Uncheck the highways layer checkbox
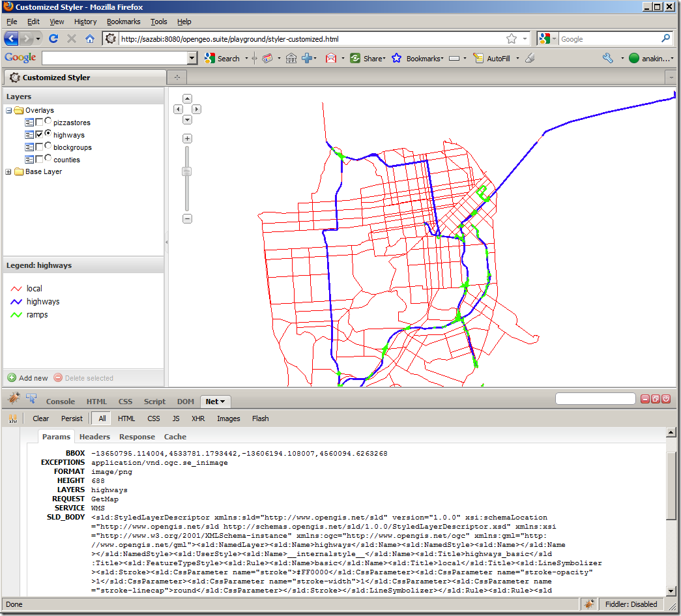This screenshot has width=681, height=616. click(x=40, y=135)
